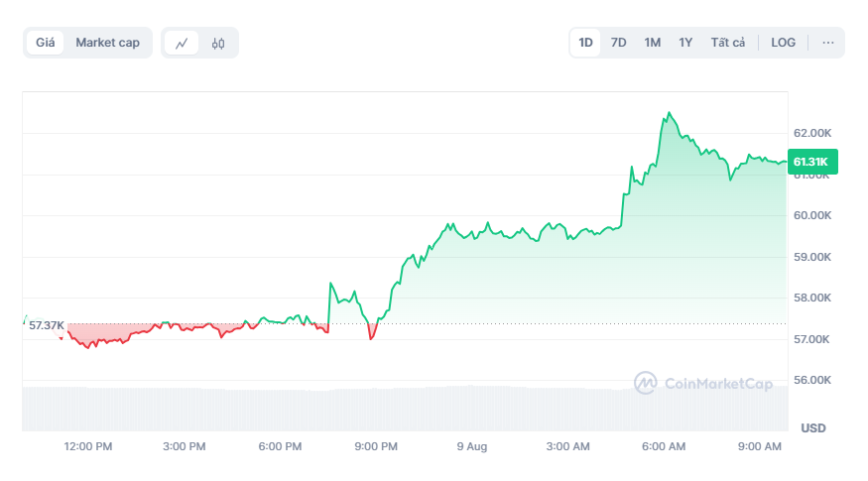The image size is (868, 481).
Task: Choose the 7D time range
Action: pyautogui.click(x=618, y=43)
